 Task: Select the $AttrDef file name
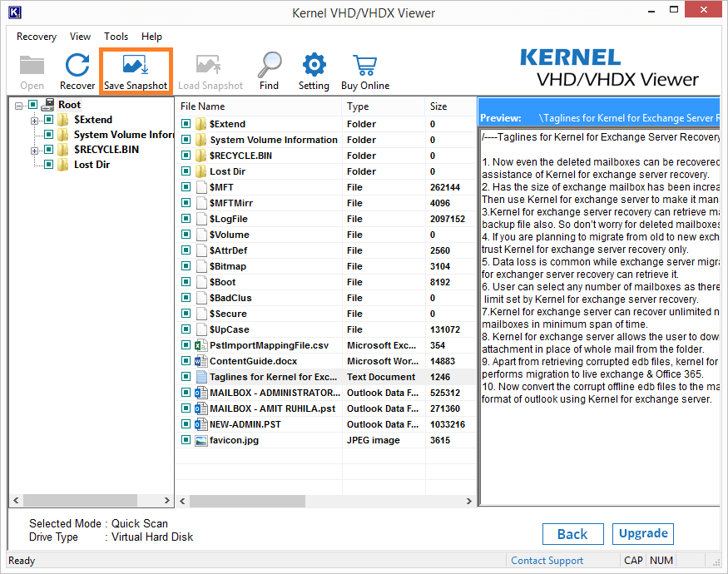click(x=228, y=250)
